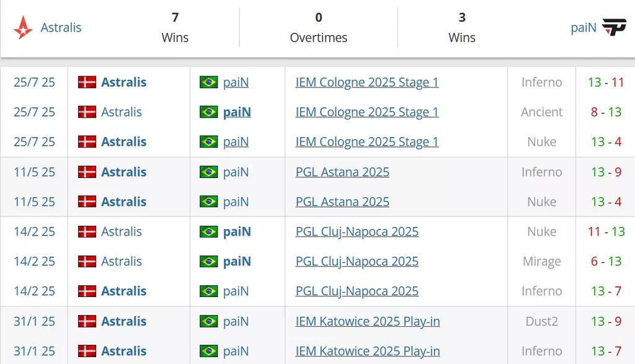Click the paiN team logo icon
The image size is (635, 364).
tap(614, 27)
